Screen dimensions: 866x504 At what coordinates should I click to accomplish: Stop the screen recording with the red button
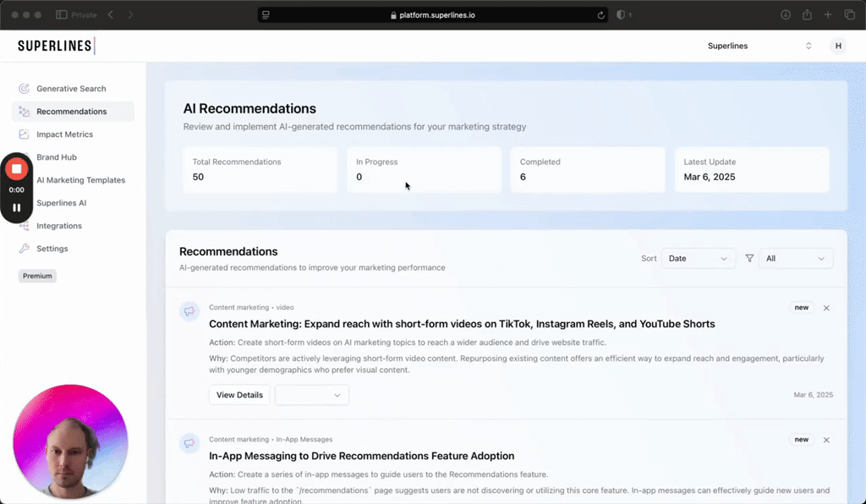[x=17, y=169]
